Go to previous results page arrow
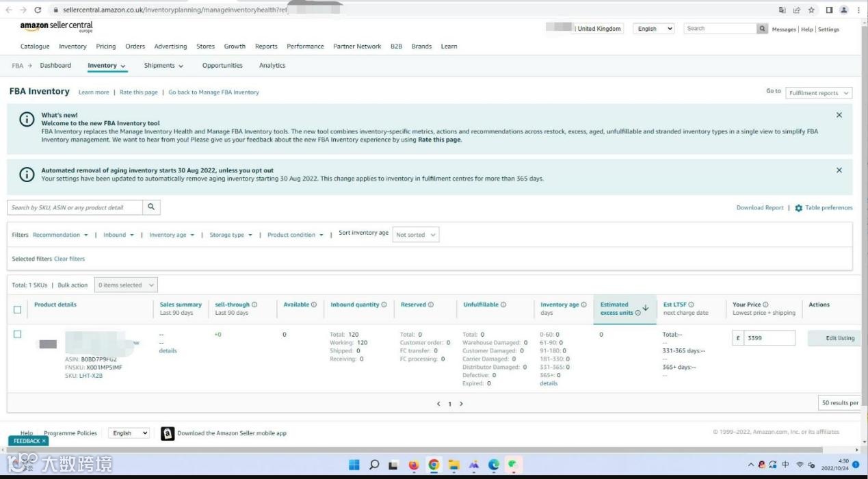This screenshot has height=479, width=868. [x=438, y=404]
